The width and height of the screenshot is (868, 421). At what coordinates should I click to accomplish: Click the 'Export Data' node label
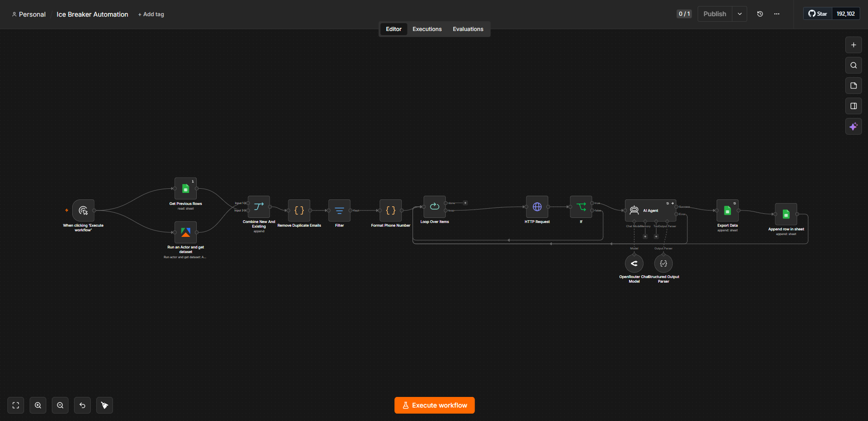click(x=728, y=225)
